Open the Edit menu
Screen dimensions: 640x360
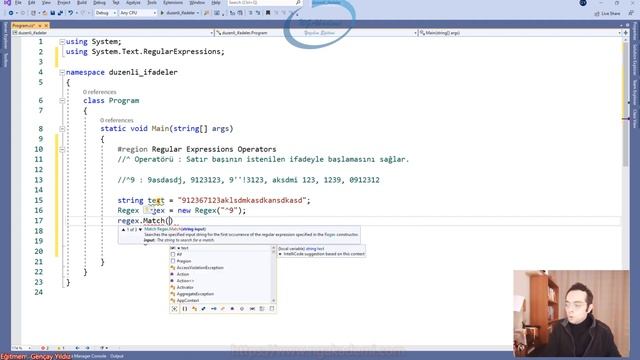click(x=31, y=2)
